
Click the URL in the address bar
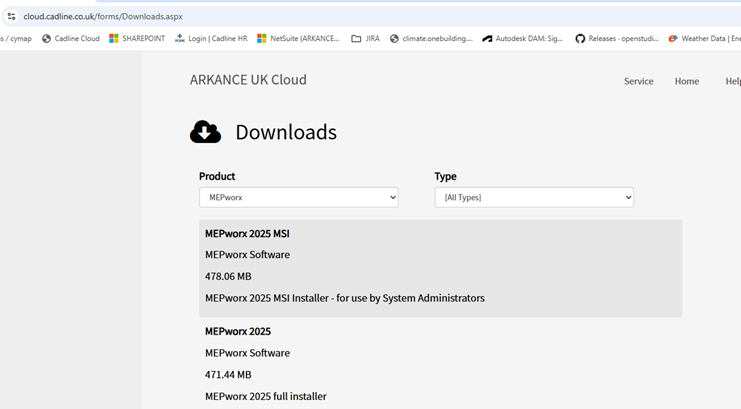[103, 17]
